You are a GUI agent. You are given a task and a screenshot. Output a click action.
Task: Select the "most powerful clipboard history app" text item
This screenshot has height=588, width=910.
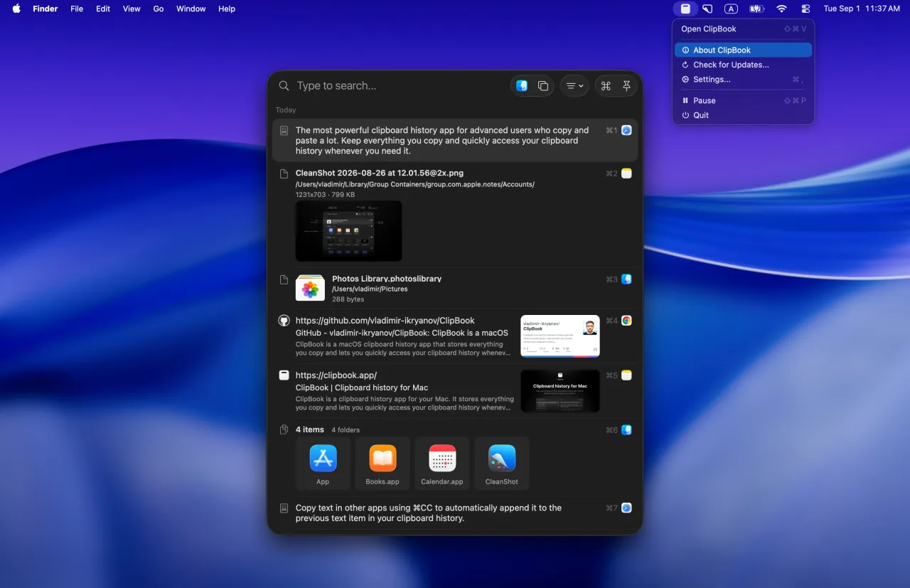click(x=455, y=140)
